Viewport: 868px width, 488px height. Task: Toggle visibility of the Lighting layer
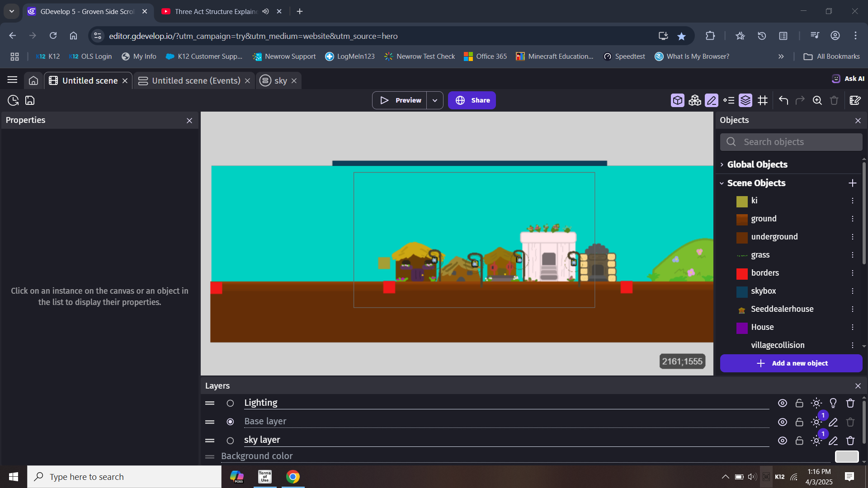click(x=783, y=403)
